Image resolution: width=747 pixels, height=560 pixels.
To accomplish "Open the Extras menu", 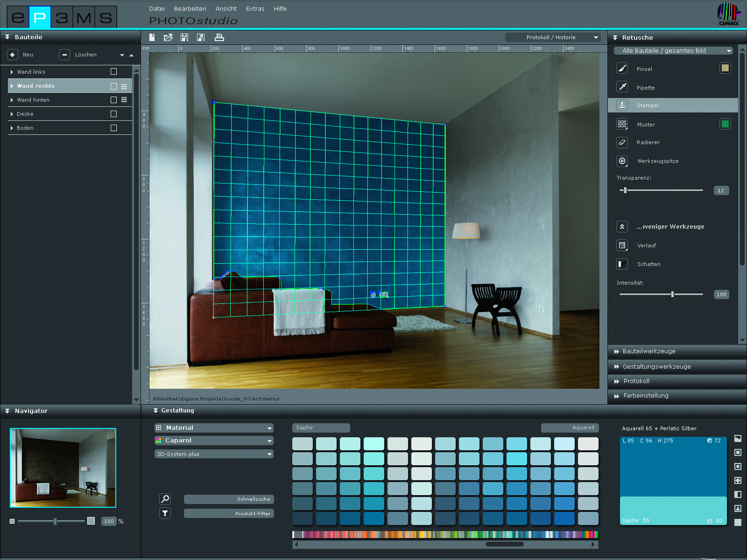I will (255, 8).
